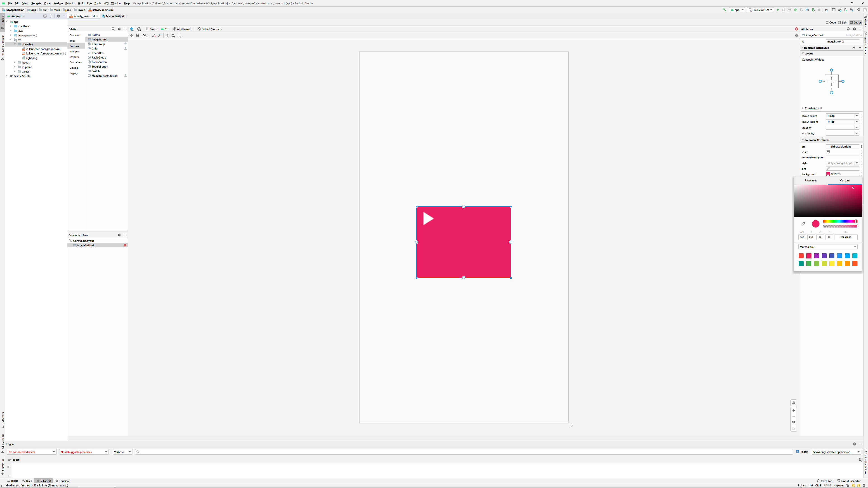The image size is (868, 488).
Task: Switch to Split view mode
Action: tap(842, 23)
